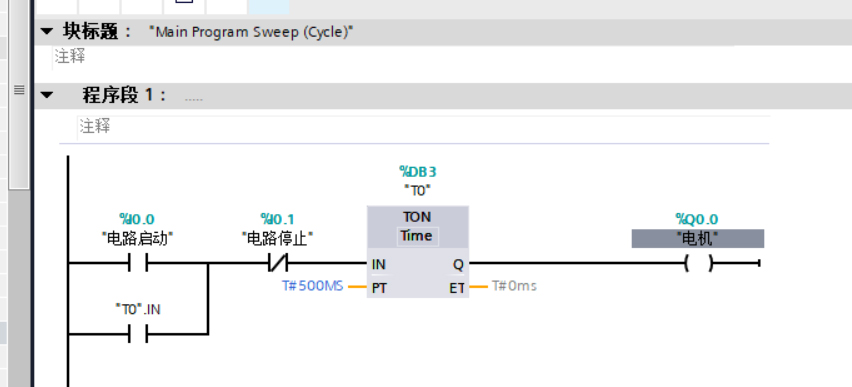Viewport: 852px width, 387px height.
Task: Click the Q output pin of TON
Action: point(458,265)
